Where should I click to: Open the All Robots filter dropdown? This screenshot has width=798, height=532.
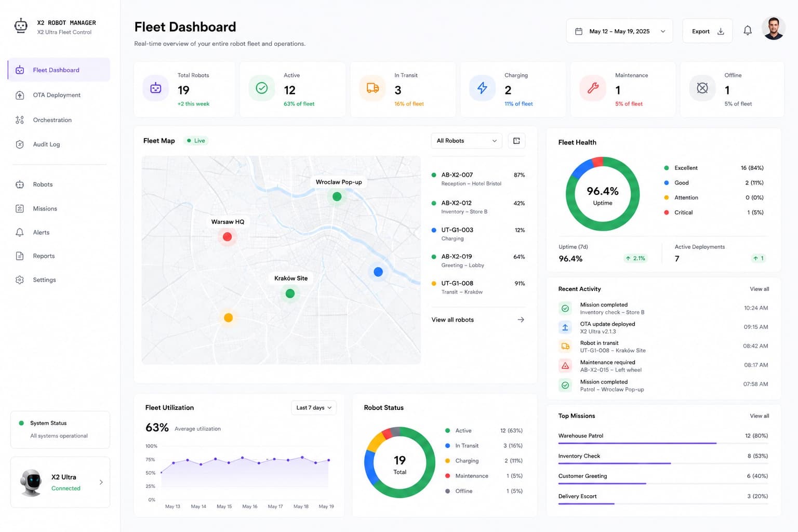[467, 141]
